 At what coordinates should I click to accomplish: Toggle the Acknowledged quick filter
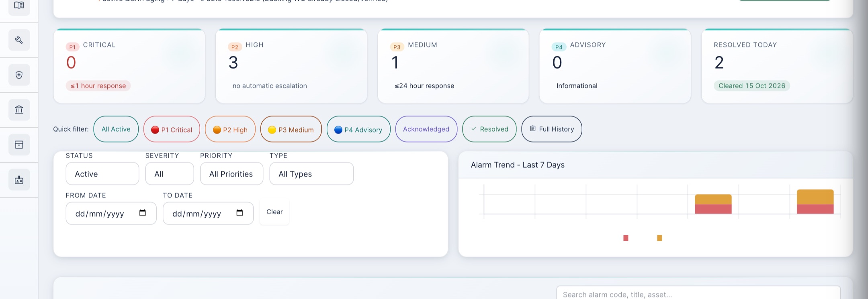tap(426, 129)
